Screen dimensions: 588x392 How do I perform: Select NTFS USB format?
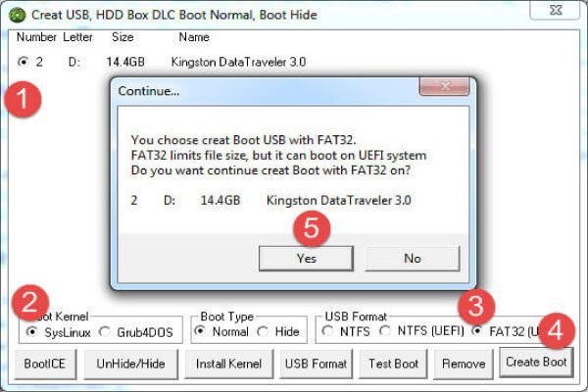pyautogui.click(x=327, y=331)
